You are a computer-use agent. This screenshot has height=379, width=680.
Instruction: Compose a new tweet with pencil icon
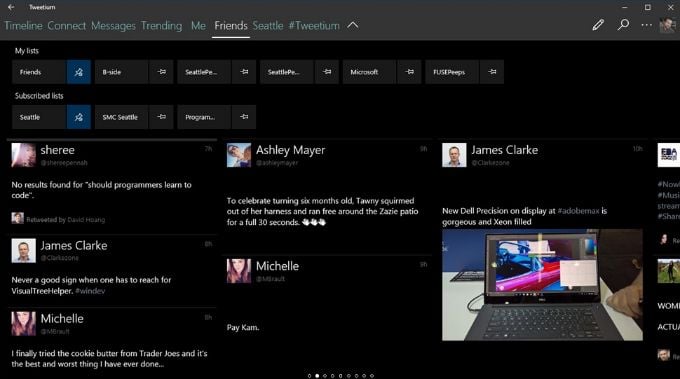(598, 25)
